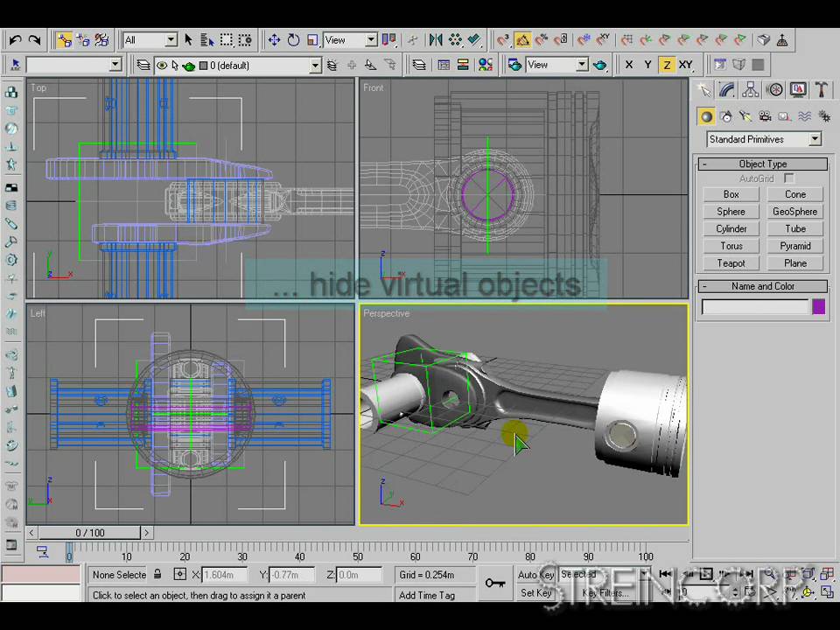Click the Cylinder primitive button
The height and width of the screenshot is (630, 840).
[731, 229]
